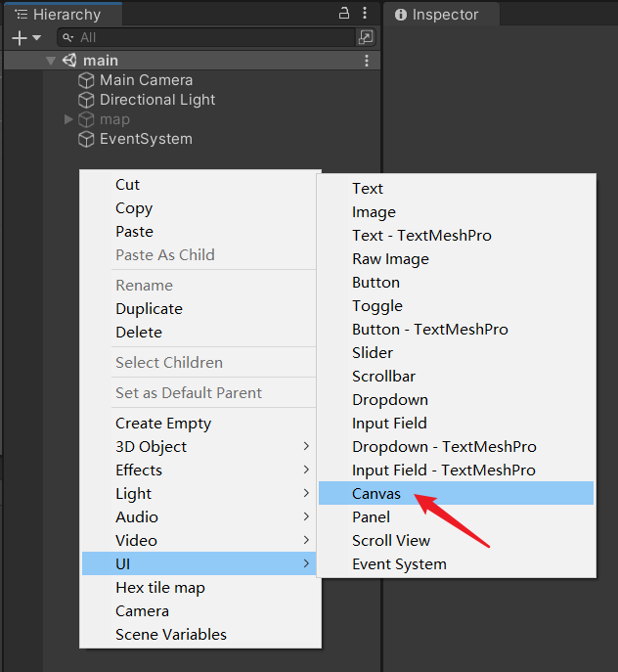The width and height of the screenshot is (618, 672).
Task: Click the Hierarchy search field
Action: (x=206, y=38)
